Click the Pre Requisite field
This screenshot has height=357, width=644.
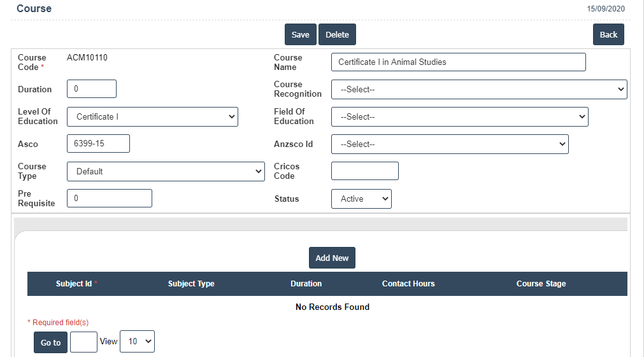[109, 199]
